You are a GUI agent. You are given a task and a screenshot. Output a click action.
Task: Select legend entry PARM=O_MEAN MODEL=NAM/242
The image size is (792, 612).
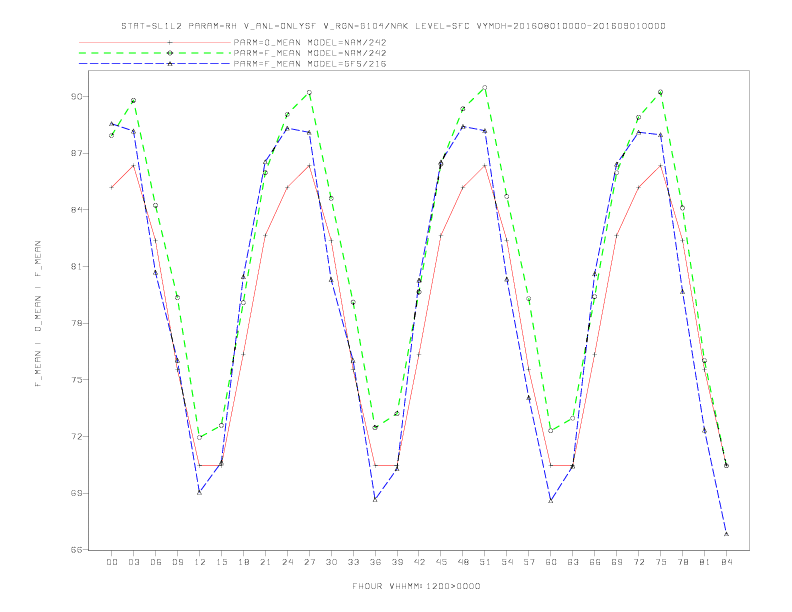click(310, 42)
